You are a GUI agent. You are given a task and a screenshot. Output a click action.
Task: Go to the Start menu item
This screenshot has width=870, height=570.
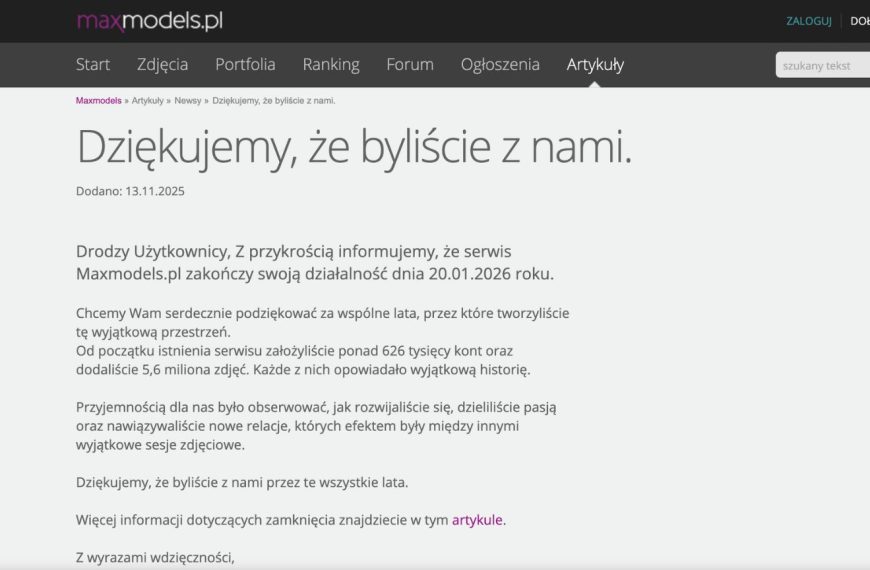(93, 64)
